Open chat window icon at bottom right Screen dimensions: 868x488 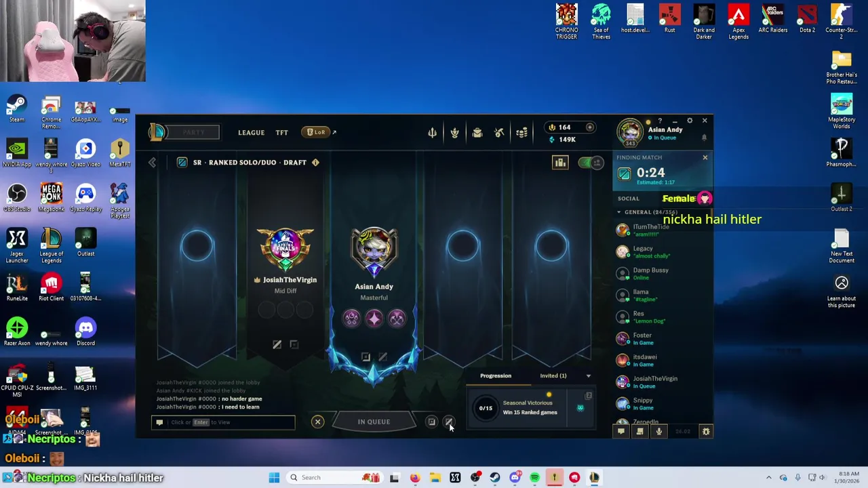pyautogui.click(x=621, y=432)
